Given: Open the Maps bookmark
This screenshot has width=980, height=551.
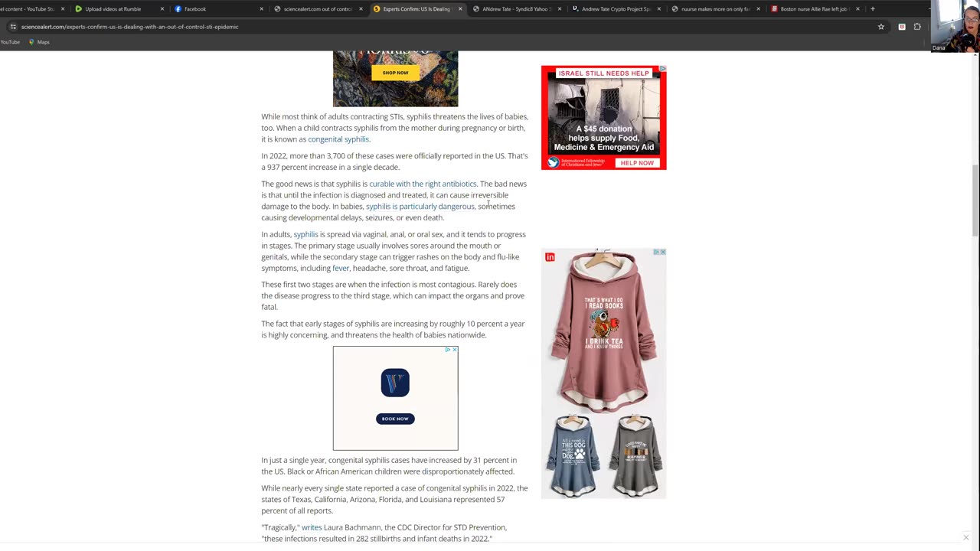Looking at the screenshot, I should point(39,42).
